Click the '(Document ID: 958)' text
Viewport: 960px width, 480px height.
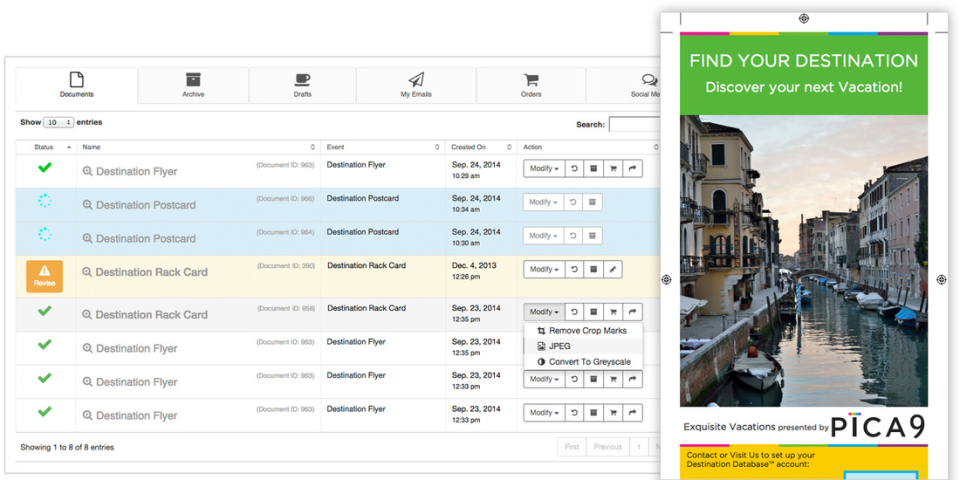pos(286,309)
